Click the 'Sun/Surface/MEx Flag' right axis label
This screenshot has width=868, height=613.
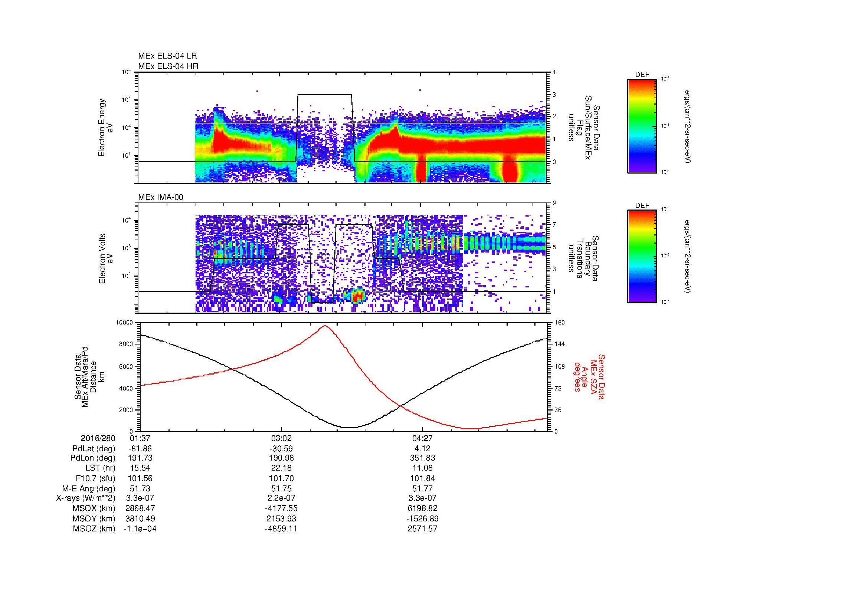[x=583, y=128]
